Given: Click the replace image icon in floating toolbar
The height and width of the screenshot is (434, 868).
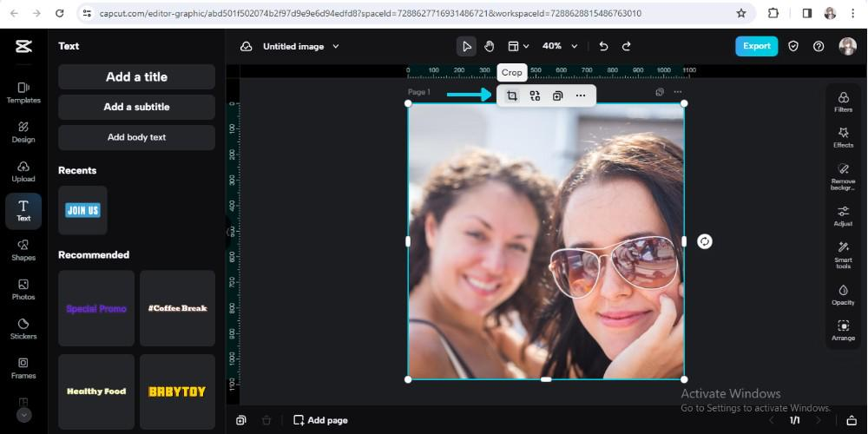Looking at the screenshot, I should pos(535,95).
